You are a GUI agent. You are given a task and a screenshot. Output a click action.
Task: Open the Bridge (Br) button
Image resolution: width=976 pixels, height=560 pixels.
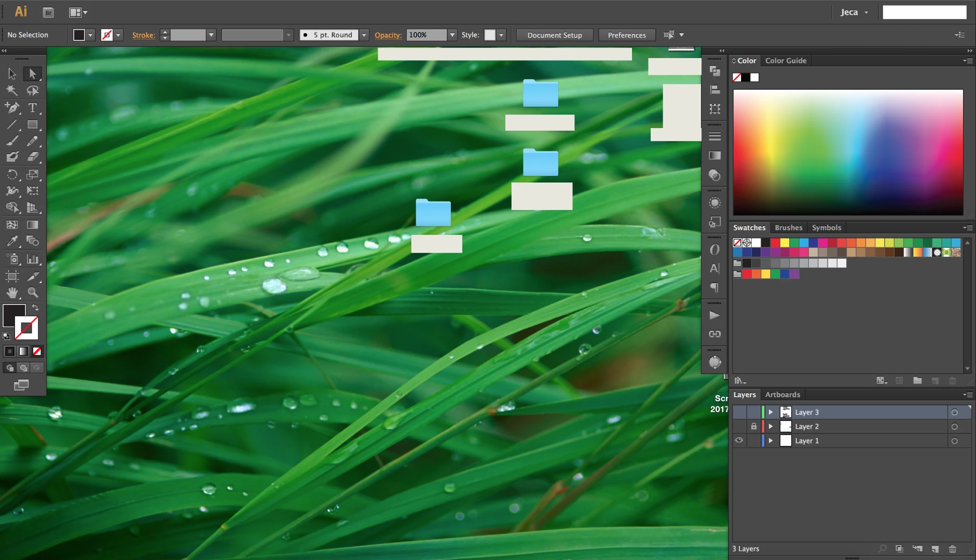[x=48, y=12]
